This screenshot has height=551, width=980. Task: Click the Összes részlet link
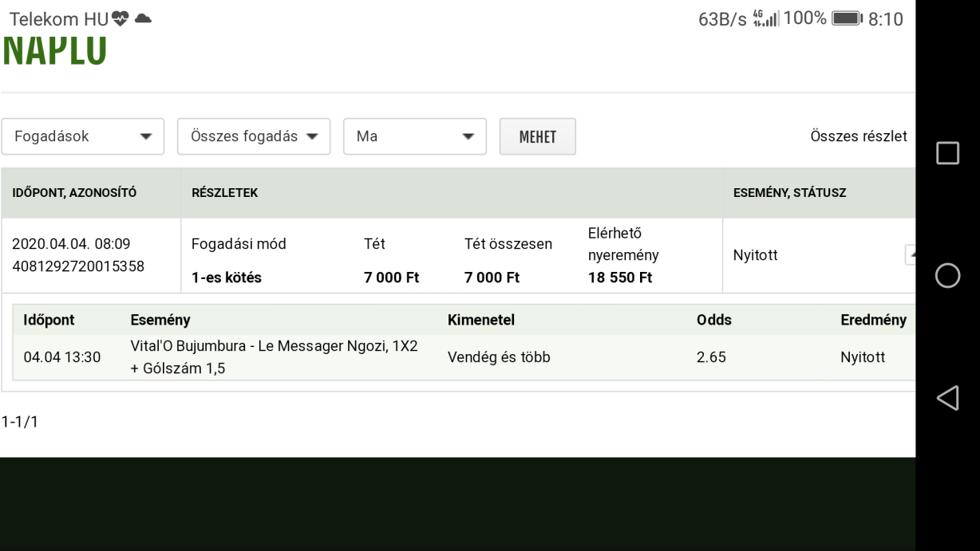858,136
